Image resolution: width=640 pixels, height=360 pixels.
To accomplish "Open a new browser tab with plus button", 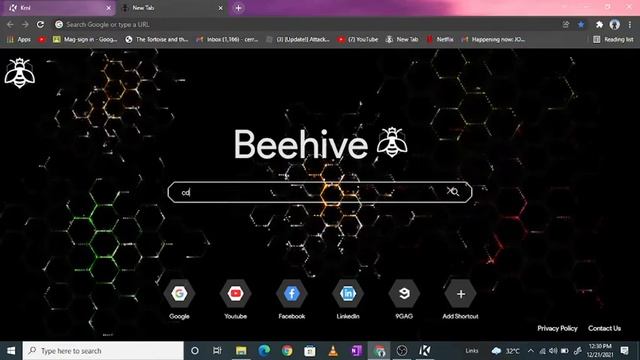I will 238,8.
